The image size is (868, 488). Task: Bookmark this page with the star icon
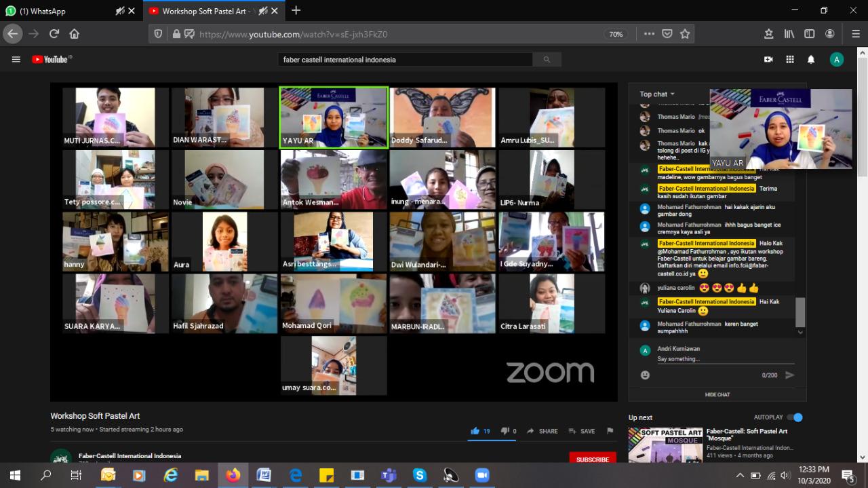(x=685, y=34)
